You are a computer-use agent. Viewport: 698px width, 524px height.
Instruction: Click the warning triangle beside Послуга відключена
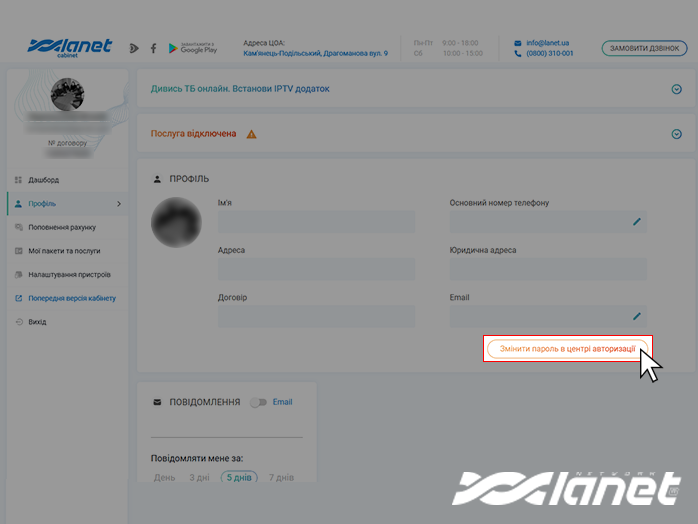[251, 134]
